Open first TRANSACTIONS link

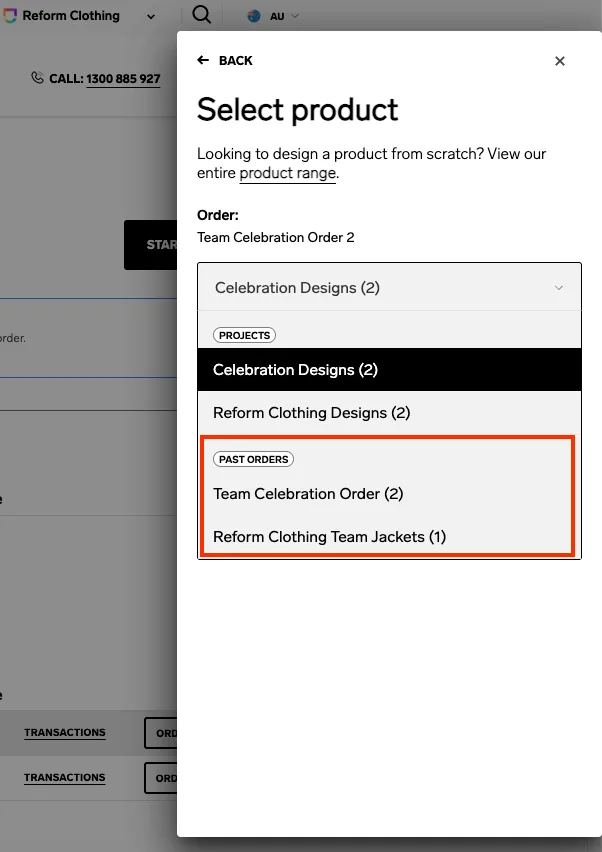pyautogui.click(x=65, y=732)
